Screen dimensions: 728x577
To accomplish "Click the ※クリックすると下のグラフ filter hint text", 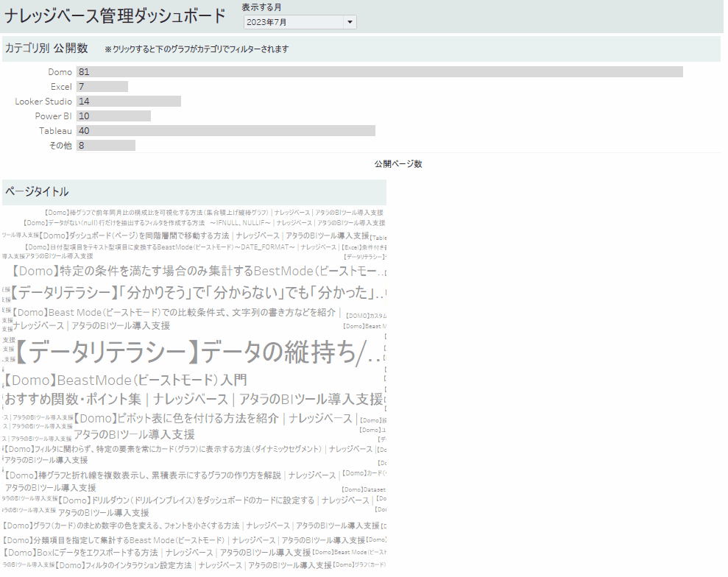I will (197, 49).
